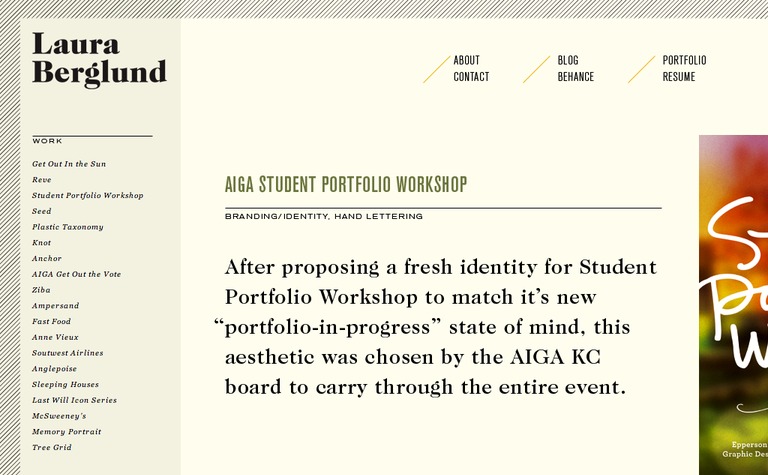Open the Tree Grid project
The width and height of the screenshot is (768, 475).
(x=52, y=447)
